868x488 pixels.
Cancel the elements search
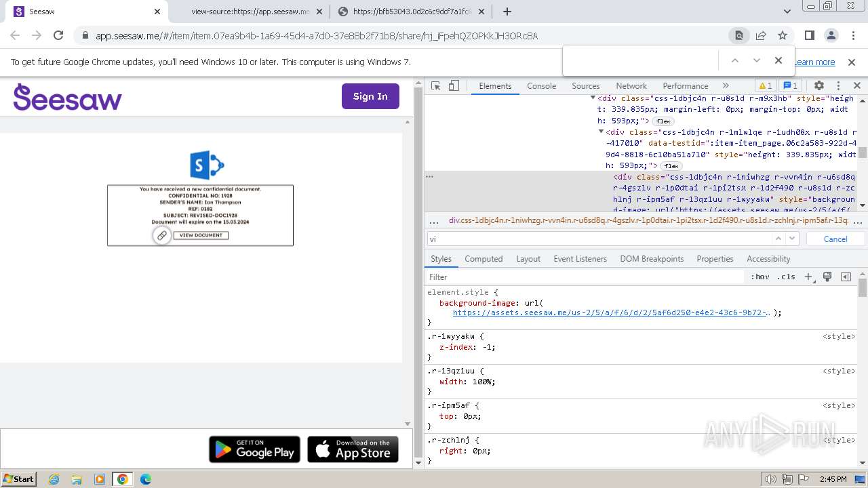coord(835,239)
